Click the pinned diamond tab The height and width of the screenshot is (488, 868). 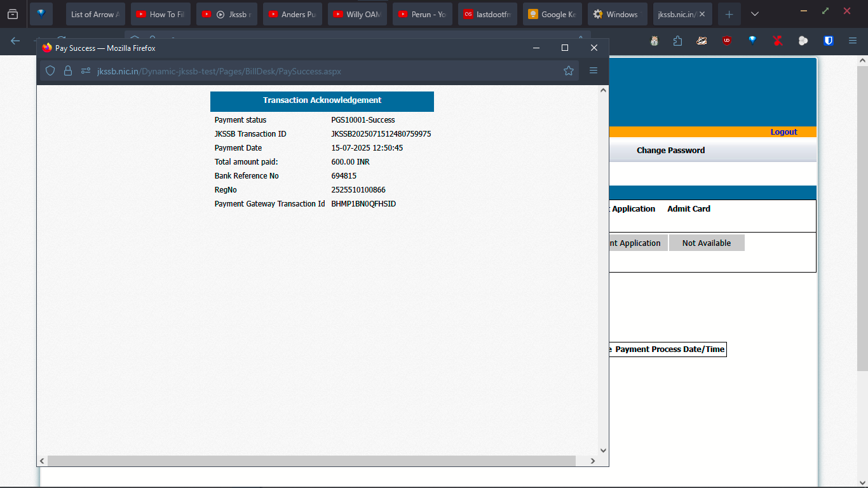point(41,14)
